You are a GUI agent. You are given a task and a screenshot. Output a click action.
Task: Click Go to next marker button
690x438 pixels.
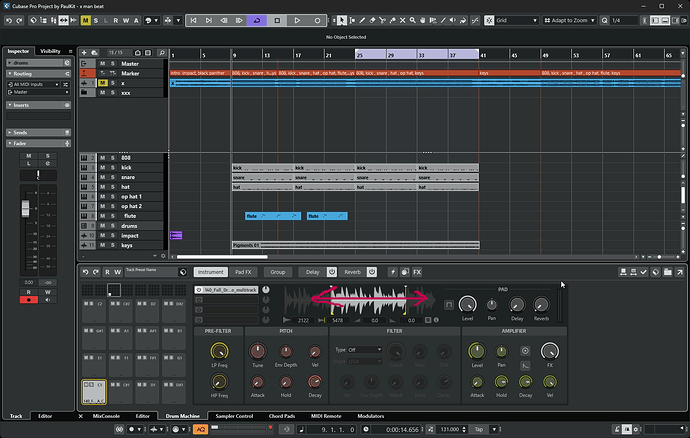coord(209,20)
